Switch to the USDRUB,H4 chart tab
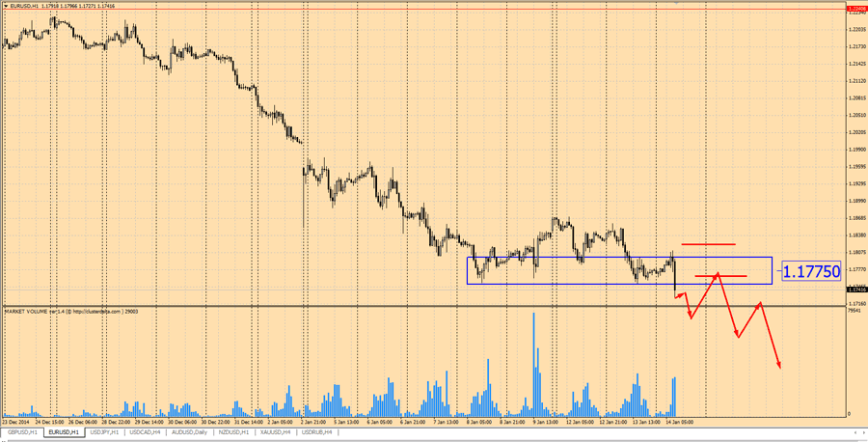The image size is (868, 442). [317, 432]
